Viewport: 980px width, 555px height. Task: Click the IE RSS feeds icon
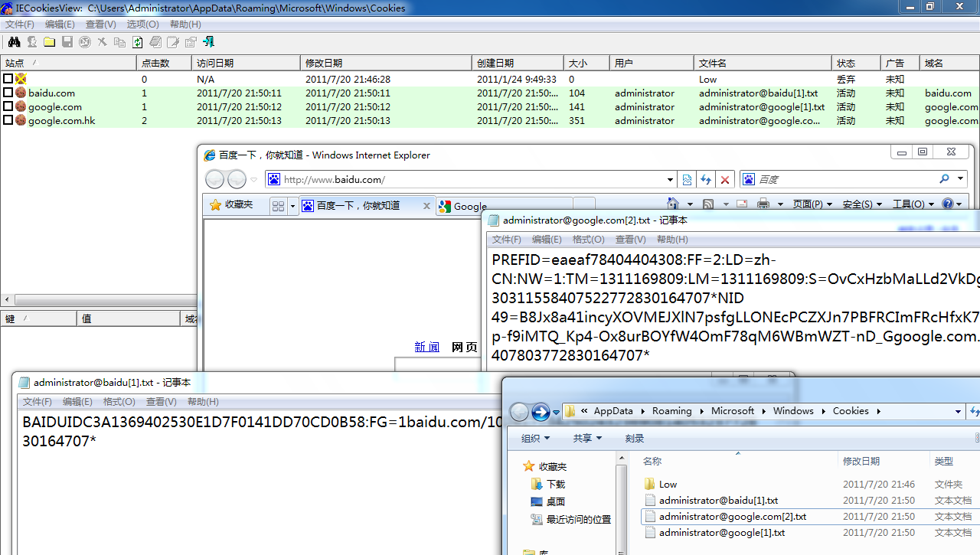click(x=708, y=204)
